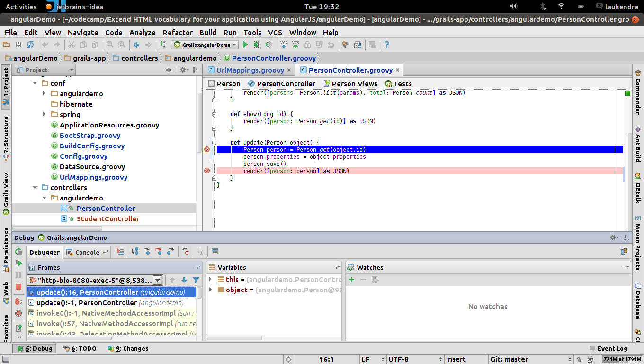The width and height of the screenshot is (644, 364).
Task: Open the Refactor menu
Action: tap(178, 33)
